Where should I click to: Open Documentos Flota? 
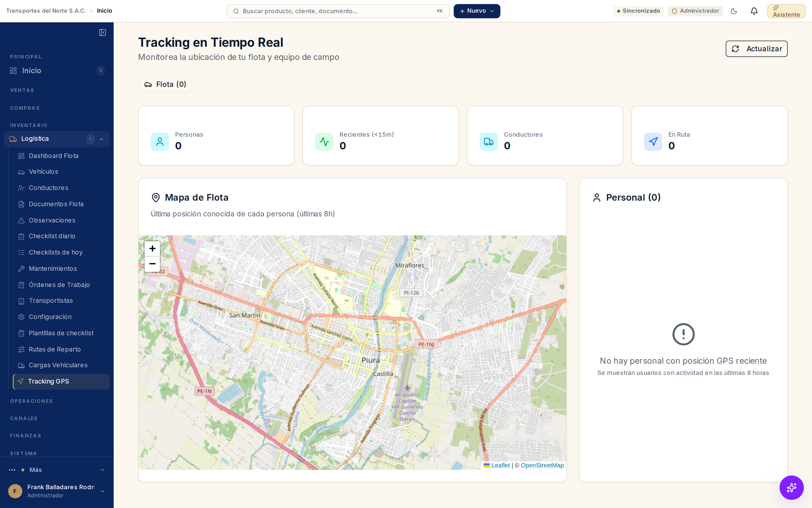point(61,204)
